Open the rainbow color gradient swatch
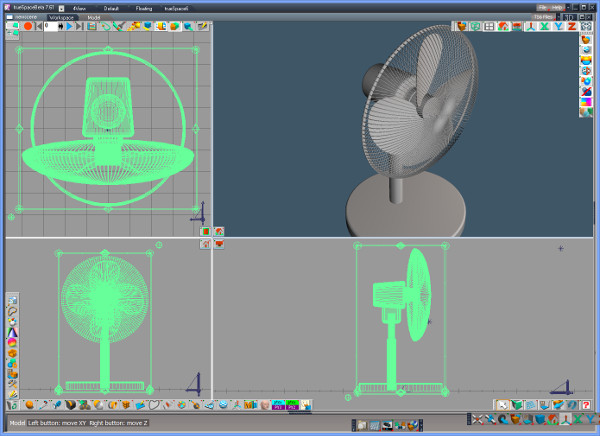This screenshot has width=600, height=436. click(x=586, y=102)
